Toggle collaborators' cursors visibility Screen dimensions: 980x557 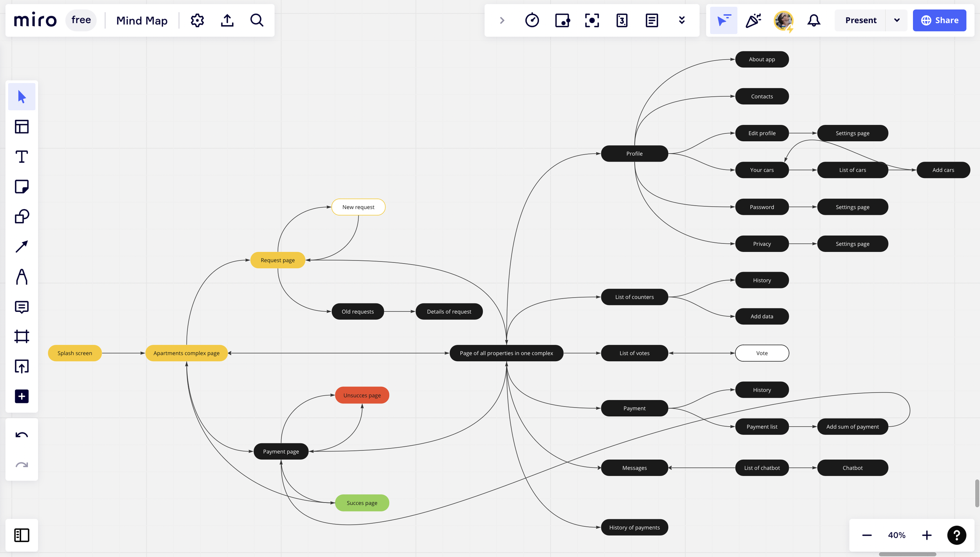point(723,20)
